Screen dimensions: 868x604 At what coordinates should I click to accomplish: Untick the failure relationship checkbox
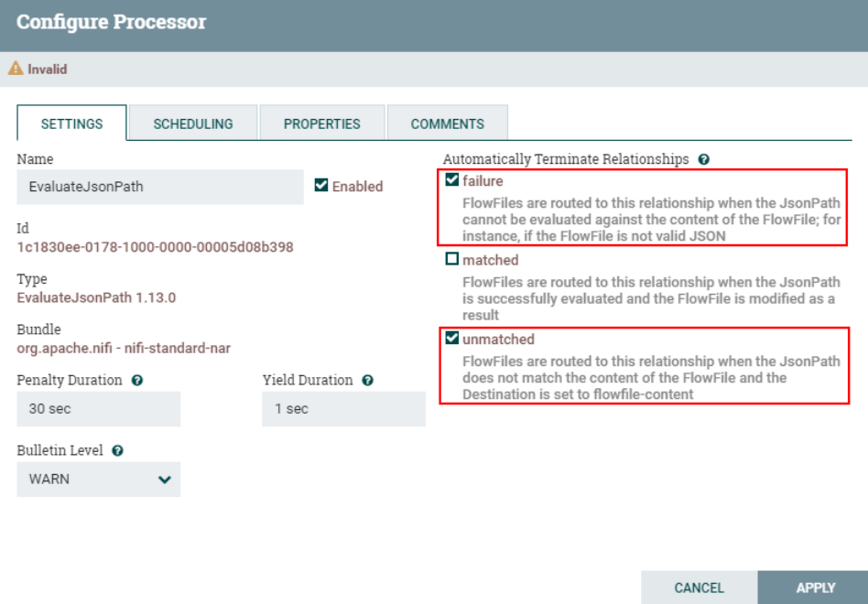(x=452, y=179)
